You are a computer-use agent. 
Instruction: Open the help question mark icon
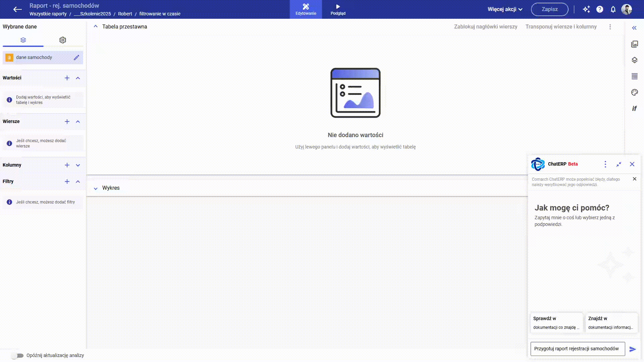(x=600, y=9)
